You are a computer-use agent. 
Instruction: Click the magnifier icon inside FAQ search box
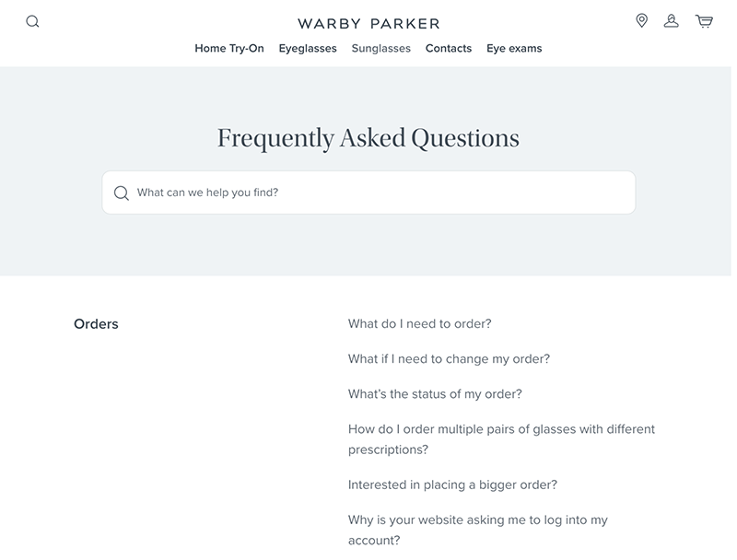coord(122,193)
